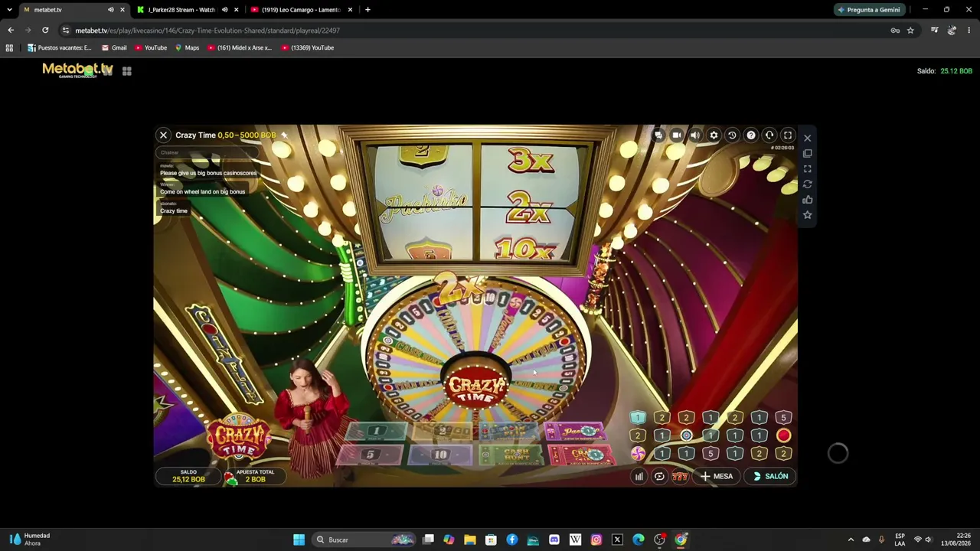Click the chat input field Chatear
The image size is (980, 551).
(x=207, y=152)
